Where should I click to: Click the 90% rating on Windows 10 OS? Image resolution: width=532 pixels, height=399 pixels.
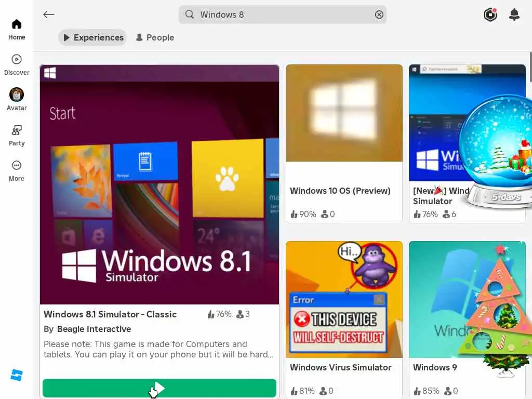303,214
